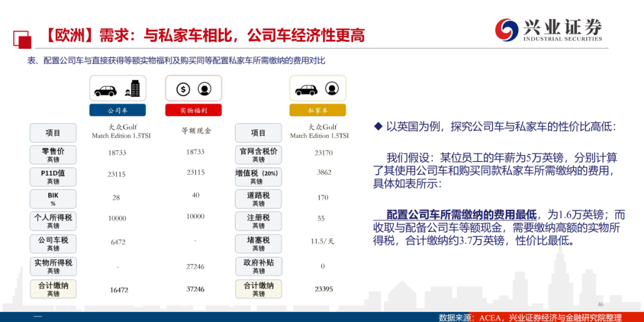The height and width of the screenshot is (322, 644).
Task: Click the P11D值 英镑 row label
Action: coord(53,177)
